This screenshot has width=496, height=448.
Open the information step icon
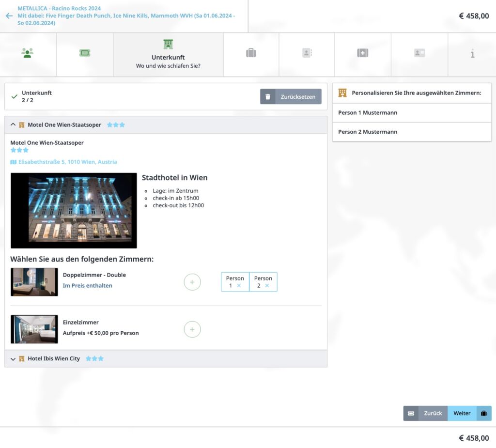[x=472, y=54]
